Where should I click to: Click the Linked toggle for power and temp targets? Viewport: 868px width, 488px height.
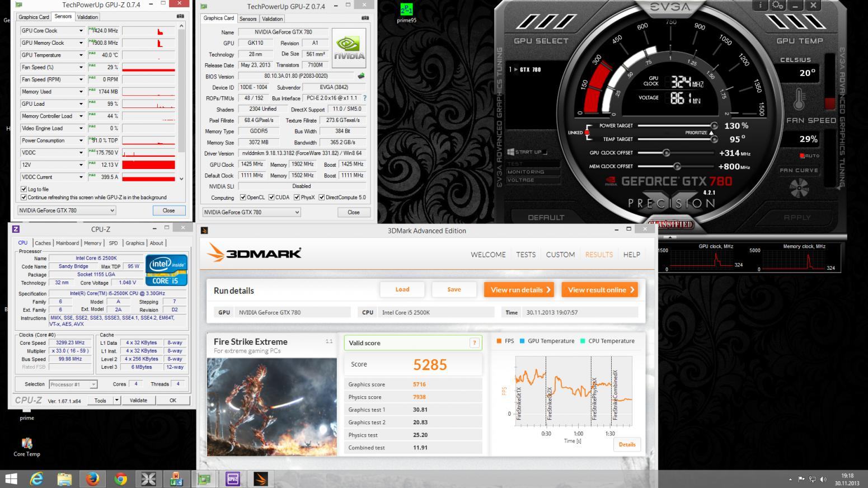point(588,133)
